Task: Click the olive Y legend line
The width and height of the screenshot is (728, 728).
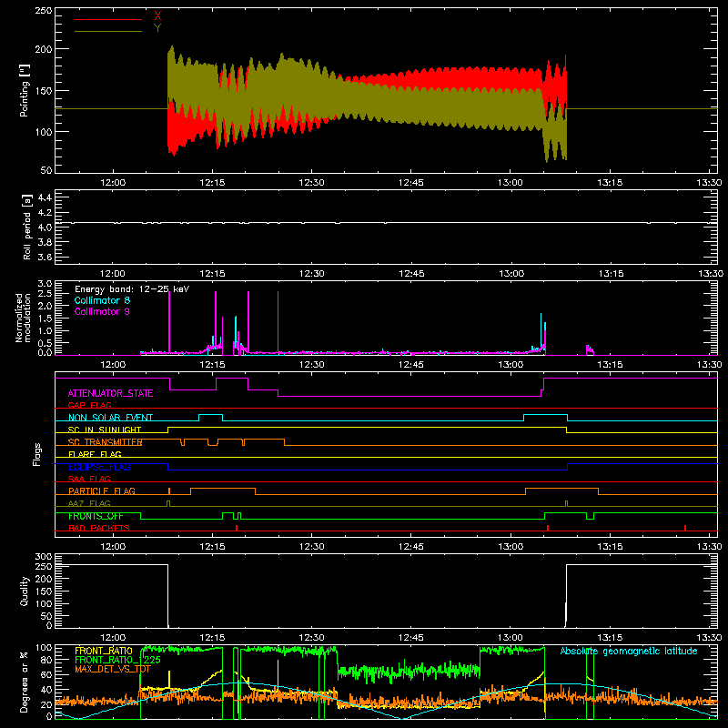Action: point(108,31)
